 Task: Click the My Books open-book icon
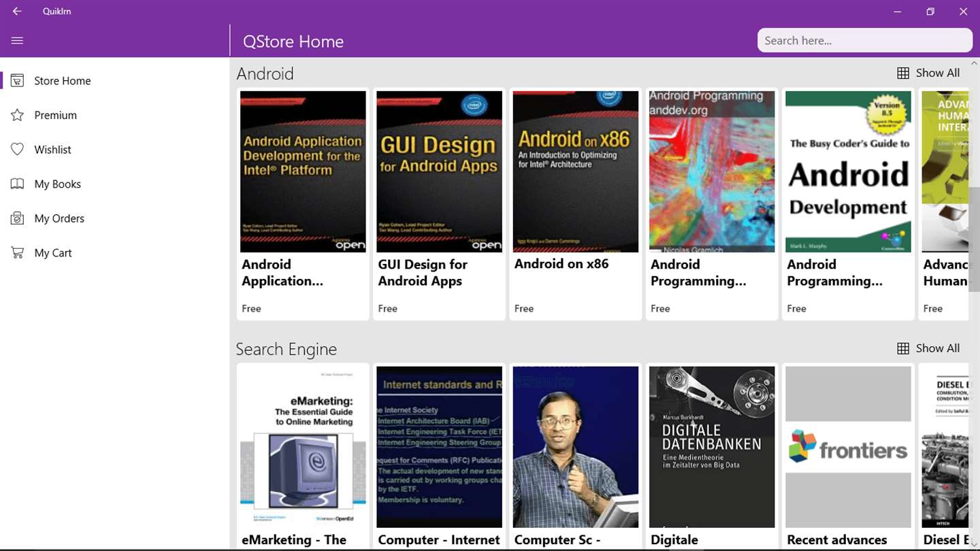tap(17, 184)
